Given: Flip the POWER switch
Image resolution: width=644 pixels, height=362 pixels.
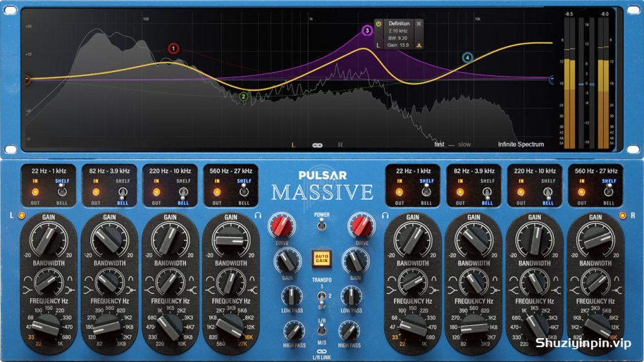Looking at the screenshot, I should pos(321,224).
